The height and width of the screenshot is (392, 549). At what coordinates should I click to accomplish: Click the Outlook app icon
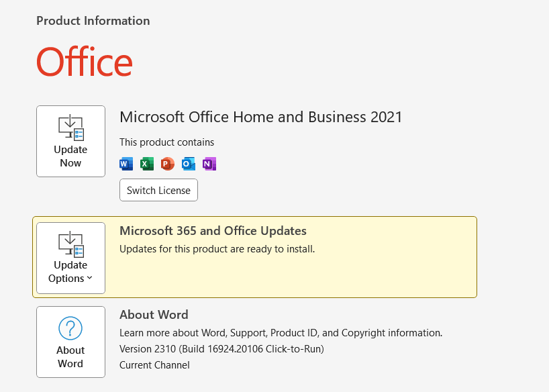[x=189, y=164]
